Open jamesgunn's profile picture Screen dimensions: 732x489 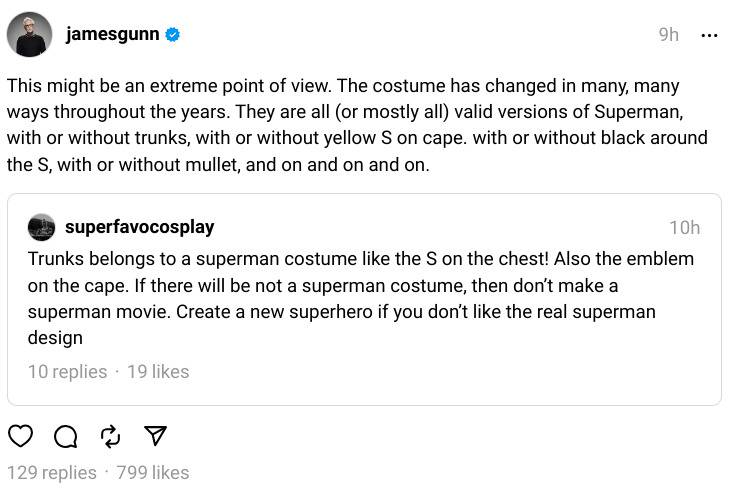click(x=29, y=35)
